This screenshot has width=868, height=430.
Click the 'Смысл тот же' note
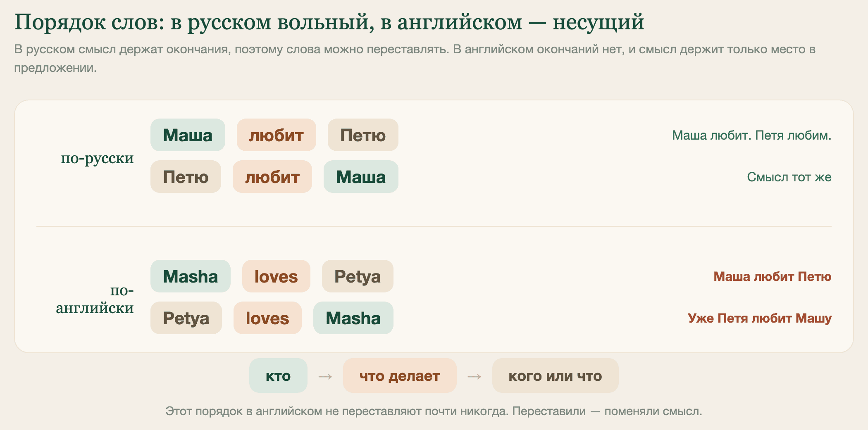pos(789,177)
